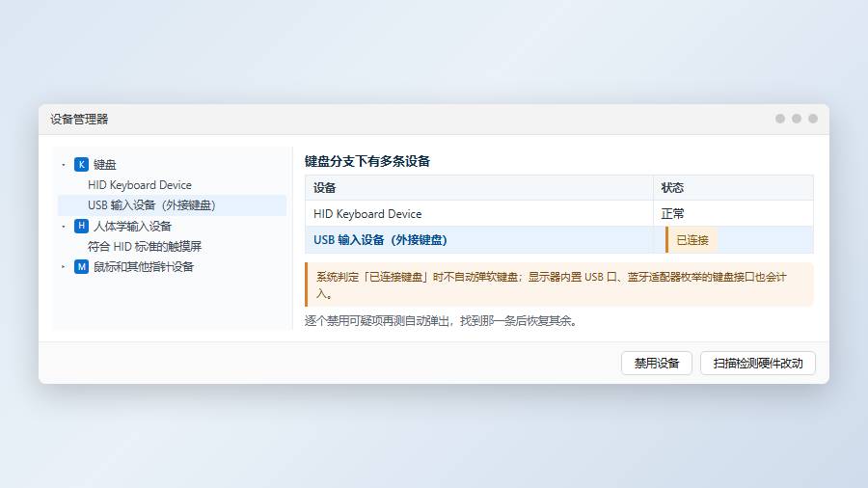The image size is (868, 488).
Task: Collapse the 人体学输入设备 branch arrow
Action: point(63,226)
